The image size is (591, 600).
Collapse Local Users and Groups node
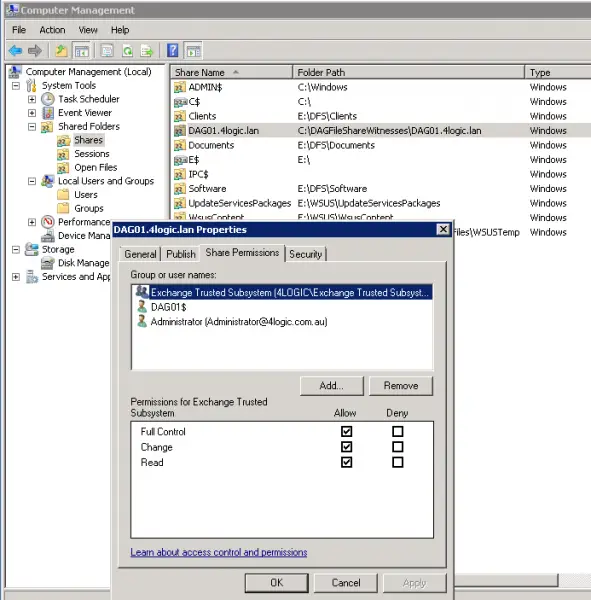(x=32, y=181)
